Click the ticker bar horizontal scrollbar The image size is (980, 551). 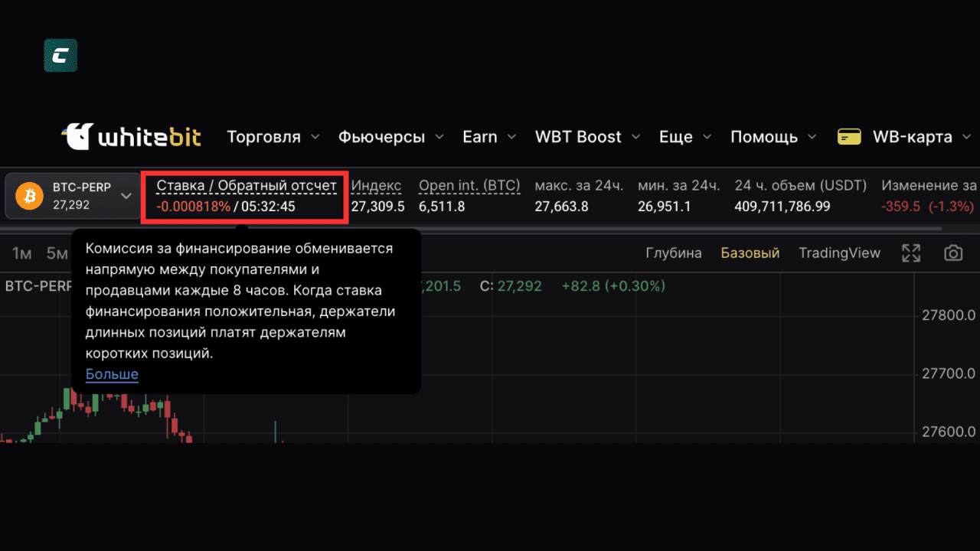pos(472,228)
